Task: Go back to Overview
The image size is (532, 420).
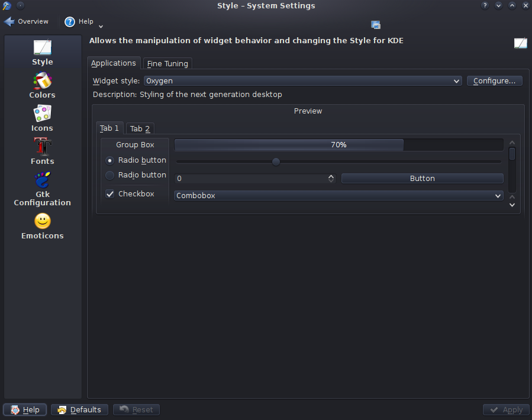Action: tap(27, 21)
